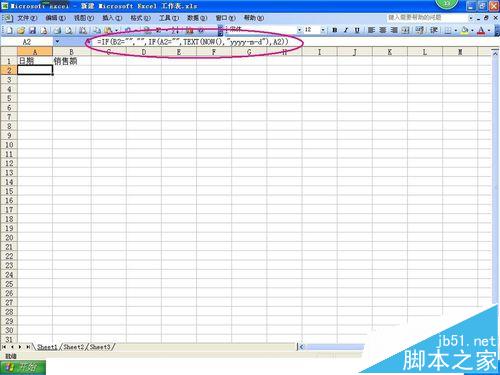This screenshot has width=500, height=375.
Task: Select cell A1 containing 日期
Action: click(x=35, y=61)
